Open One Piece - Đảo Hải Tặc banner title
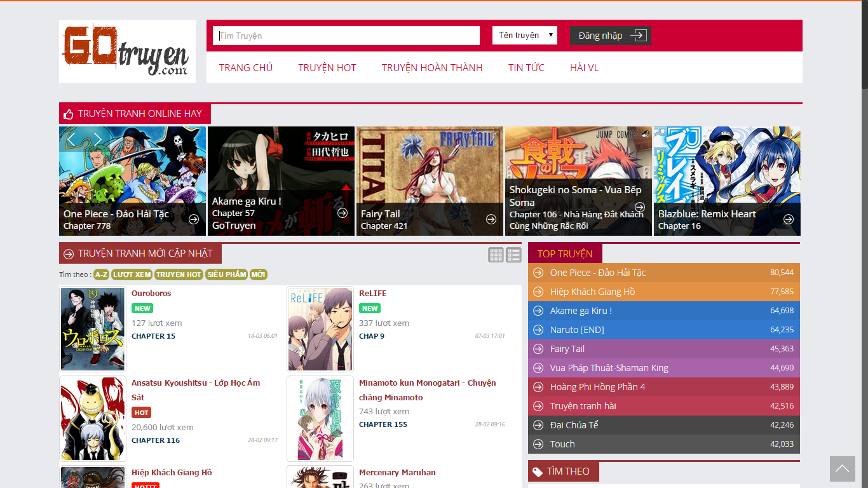Screen dimensions: 868x488 pyautogui.click(x=116, y=214)
